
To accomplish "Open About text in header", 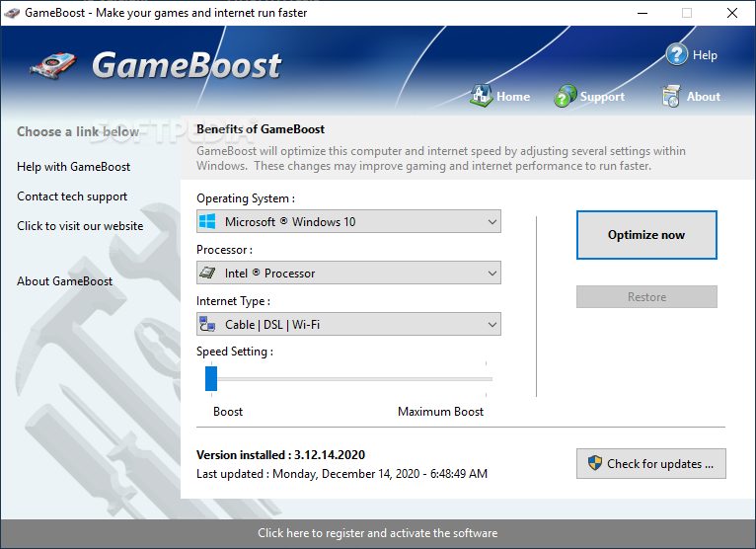I will pyautogui.click(x=704, y=97).
